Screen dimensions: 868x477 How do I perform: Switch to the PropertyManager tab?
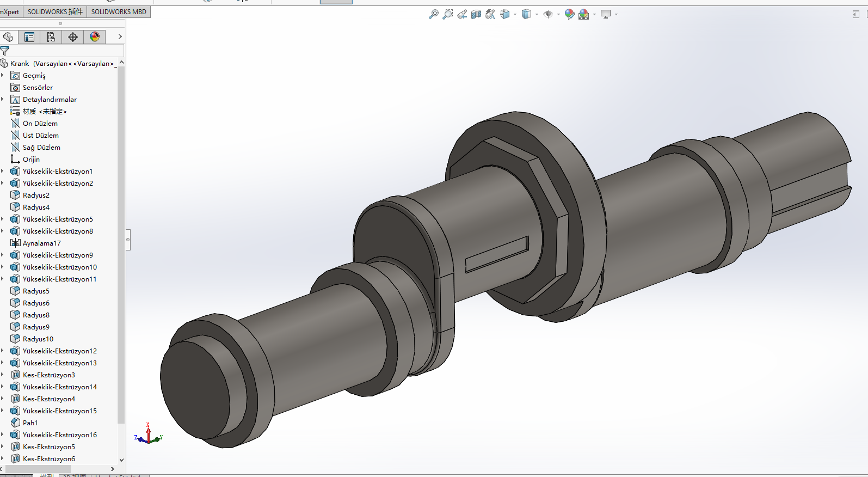pyautogui.click(x=29, y=37)
